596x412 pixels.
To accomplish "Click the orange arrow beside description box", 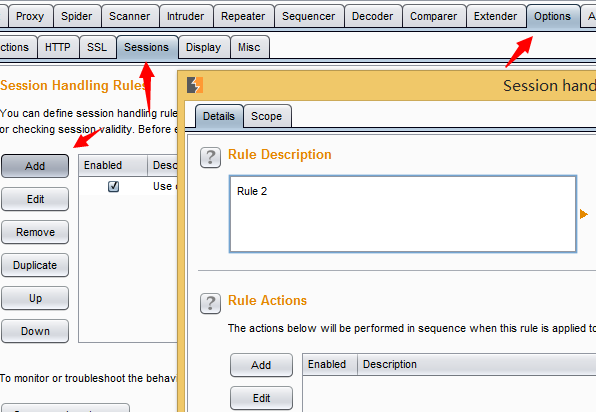I will pyautogui.click(x=583, y=214).
